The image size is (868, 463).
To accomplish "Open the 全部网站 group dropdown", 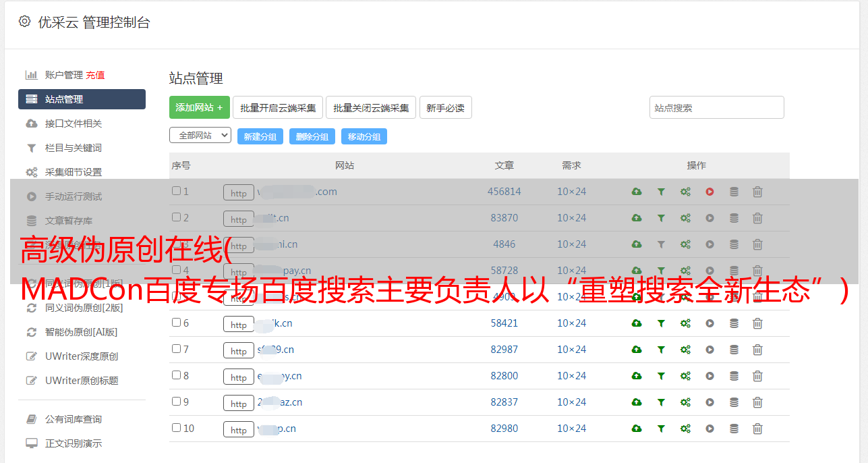I will 200,136.
